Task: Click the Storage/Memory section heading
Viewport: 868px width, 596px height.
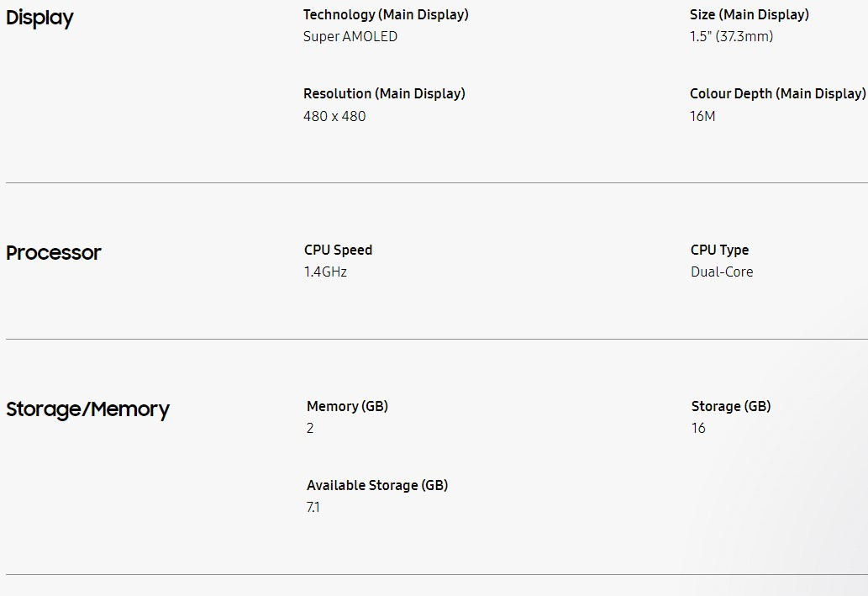Action: click(x=87, y=409)
